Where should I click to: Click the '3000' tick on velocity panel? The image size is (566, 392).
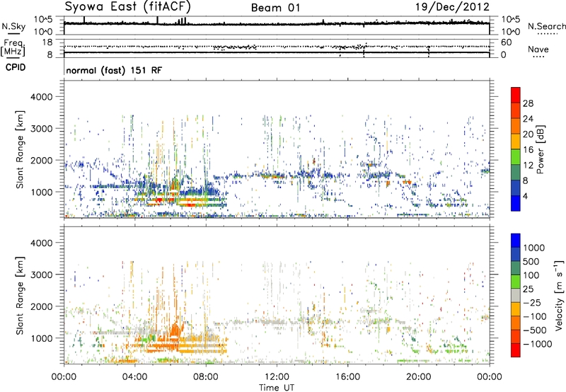(42, 275)
